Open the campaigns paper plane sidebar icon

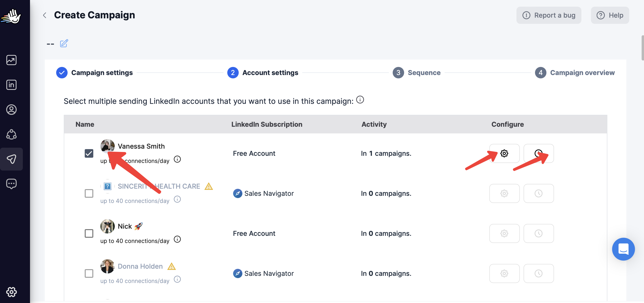tap(11, 159)
